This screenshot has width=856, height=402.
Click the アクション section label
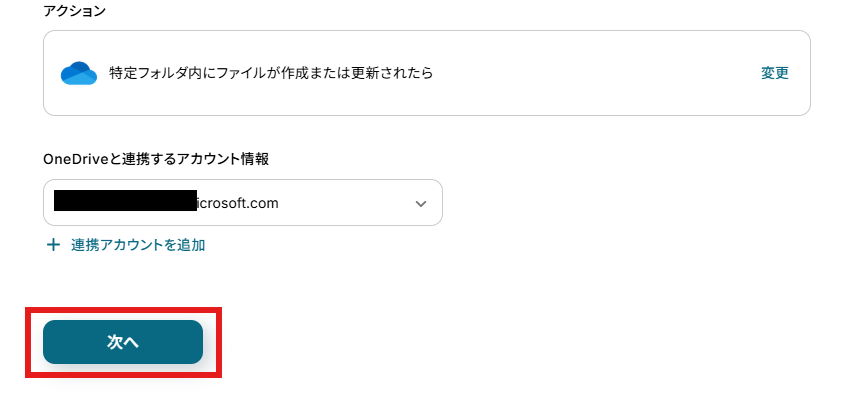coord(74,11)
